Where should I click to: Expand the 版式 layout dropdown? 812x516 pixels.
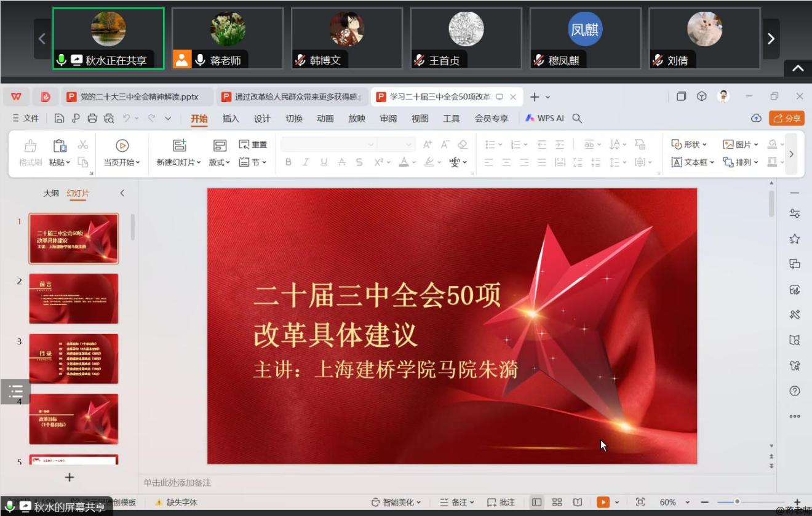click(220, 162)
